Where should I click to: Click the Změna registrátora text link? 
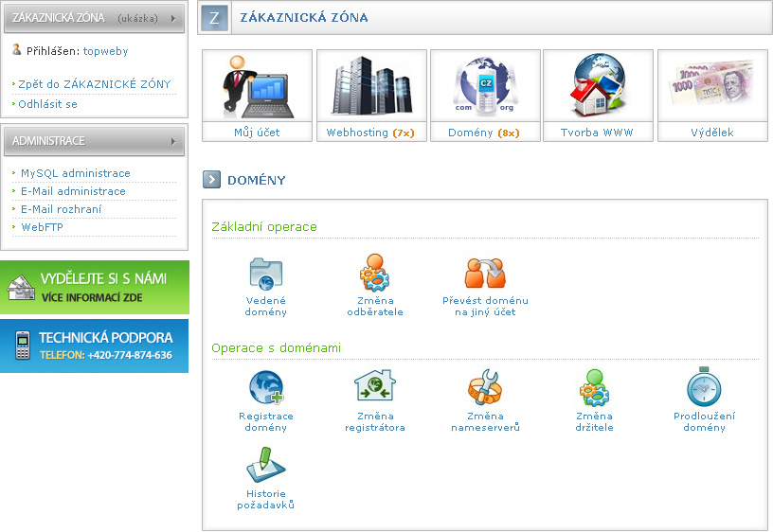(x=375, y=421)
